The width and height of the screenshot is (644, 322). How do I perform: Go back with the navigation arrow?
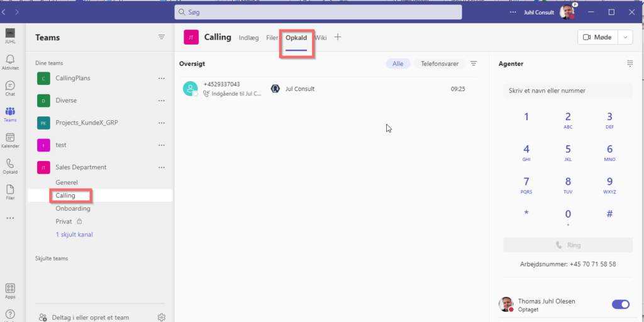pyautogui.click(x=3, y=13)
